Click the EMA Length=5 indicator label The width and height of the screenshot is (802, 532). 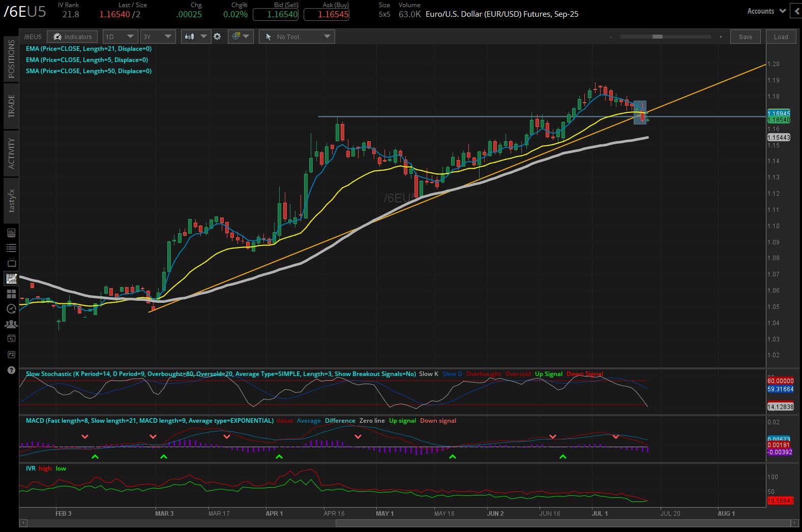tap(87, 60)
